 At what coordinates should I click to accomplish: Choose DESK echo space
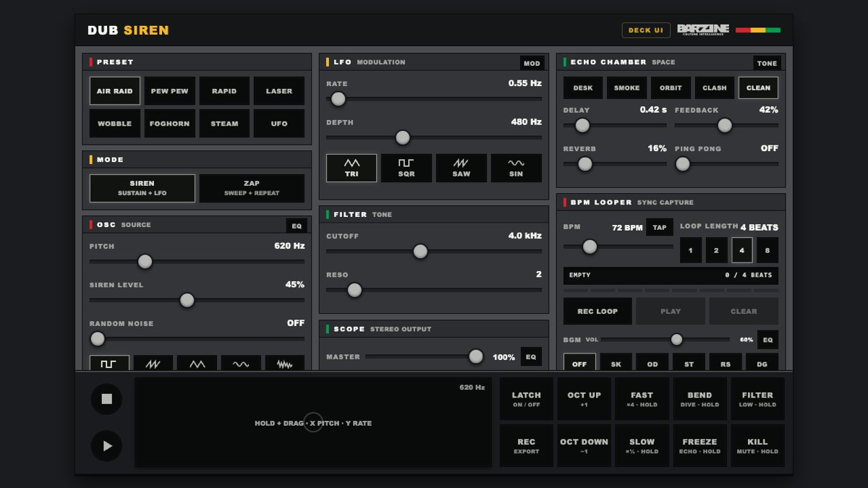[x=583, y=87]
